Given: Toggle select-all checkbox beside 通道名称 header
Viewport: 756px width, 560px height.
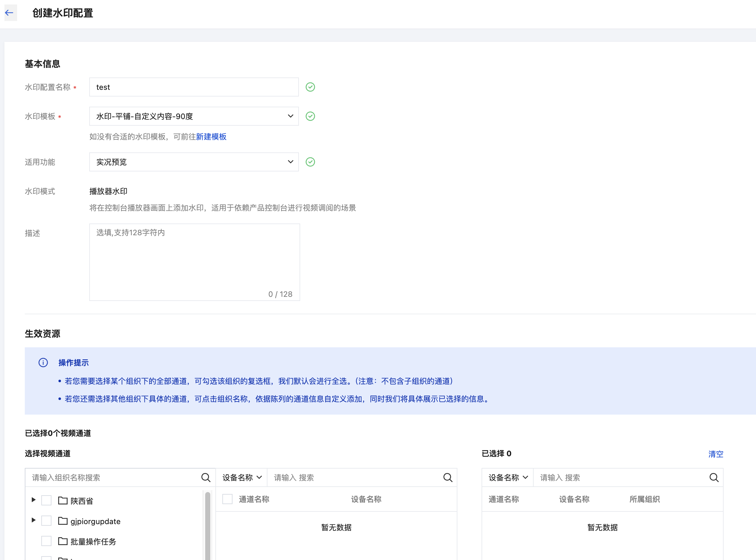Looking at the screenshot, I should (227, 499).
